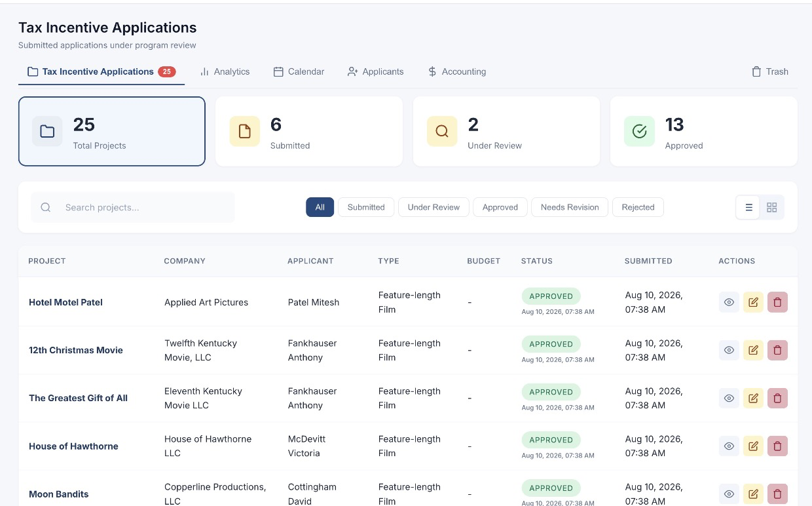Open the Tax Incentive Applications tab
This screenshot has width=812, height=506.
pos(101,71)
